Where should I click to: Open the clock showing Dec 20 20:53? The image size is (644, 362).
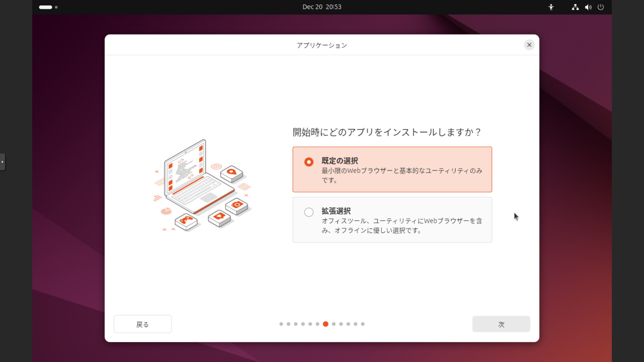point(322,7)
